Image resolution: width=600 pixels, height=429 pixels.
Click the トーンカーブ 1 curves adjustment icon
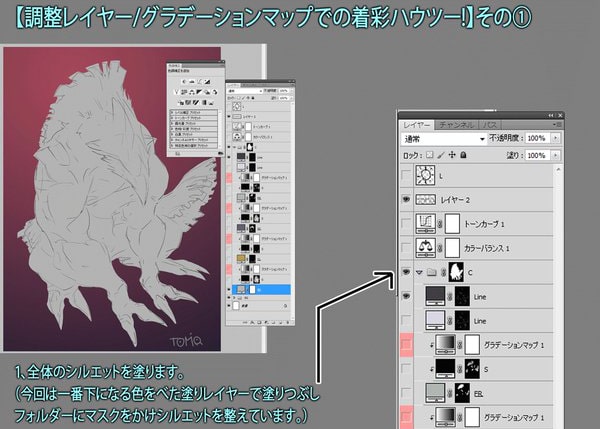pos(426,223)
